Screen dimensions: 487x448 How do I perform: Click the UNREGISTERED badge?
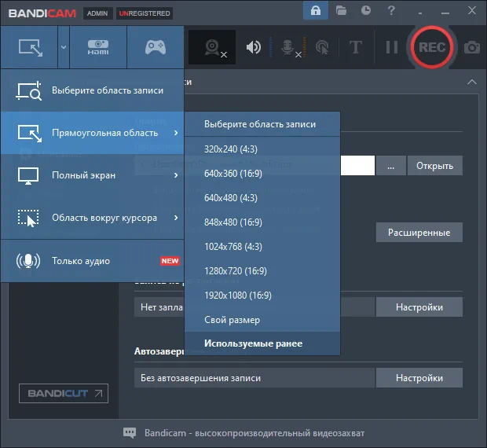(x=145, y=13)
